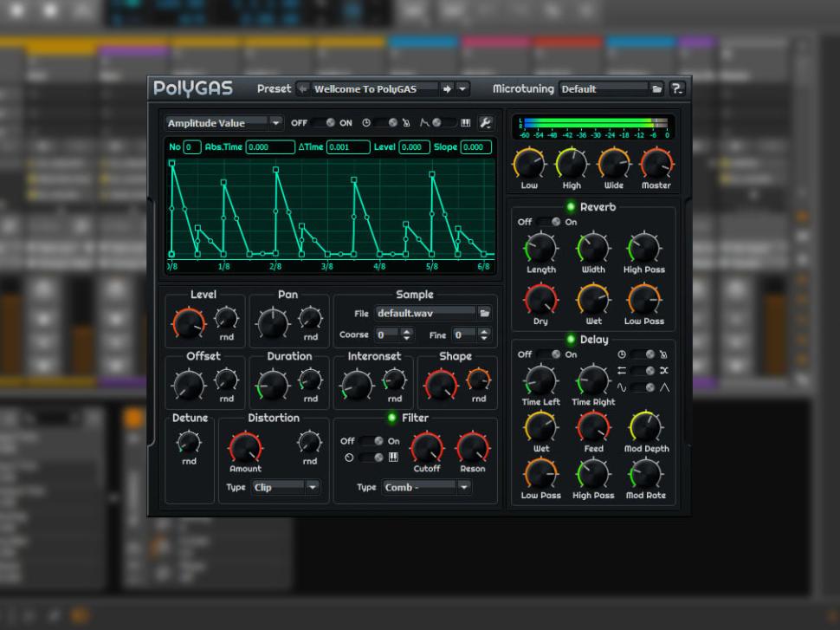Click the Delay green LED indicator
This screenshot has width=840, height=630.
(570, 340)
